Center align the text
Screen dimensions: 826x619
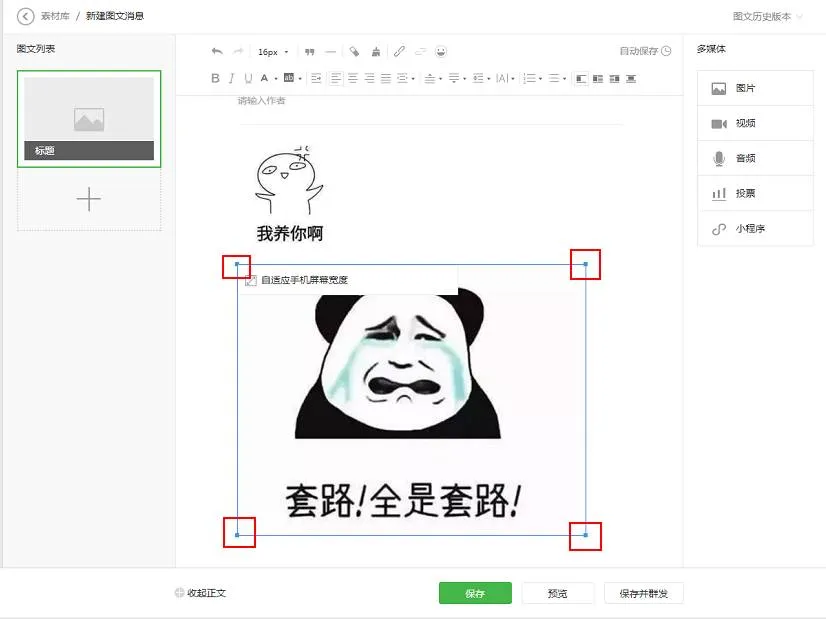pos(352,78)
